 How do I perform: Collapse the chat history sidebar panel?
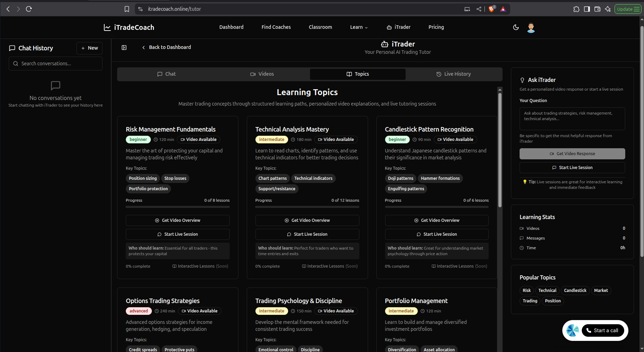click(124, 48)
